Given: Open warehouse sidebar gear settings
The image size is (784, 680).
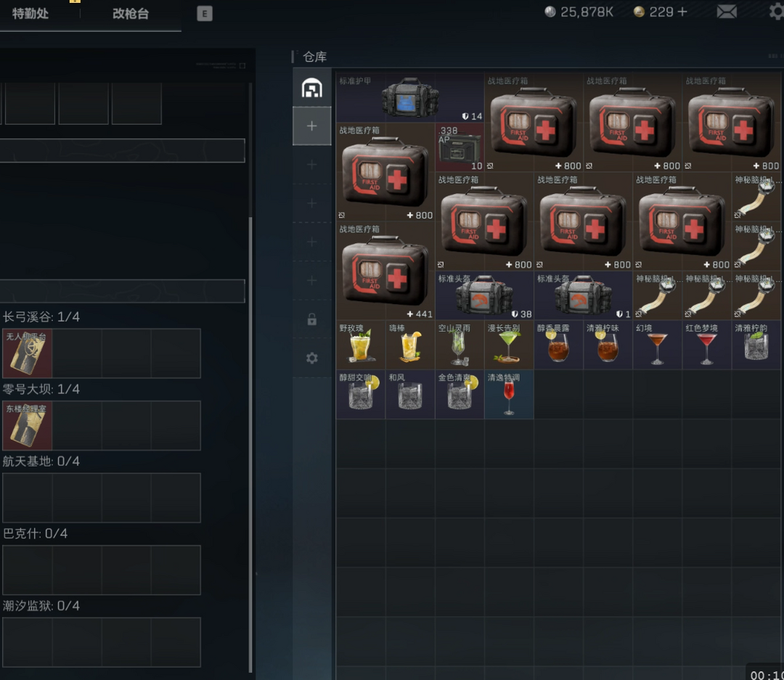Looking at the screenshot, I should coord(312,358).
